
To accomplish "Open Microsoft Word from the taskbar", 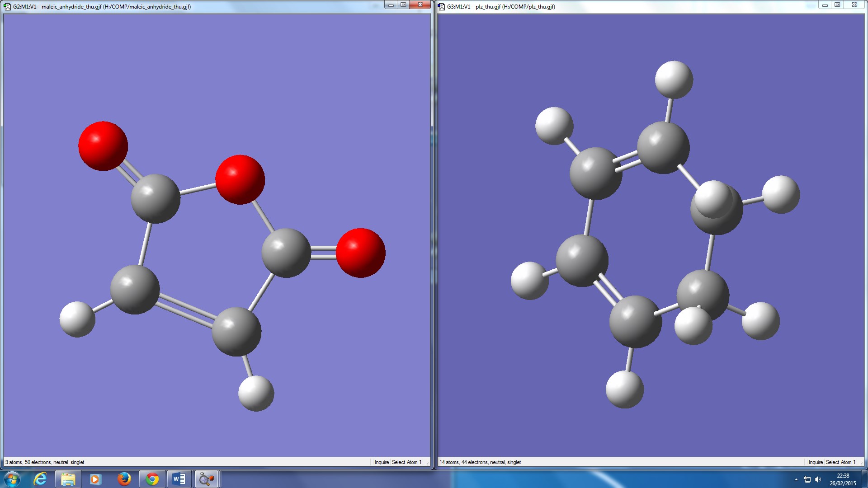I will [179, 479].
